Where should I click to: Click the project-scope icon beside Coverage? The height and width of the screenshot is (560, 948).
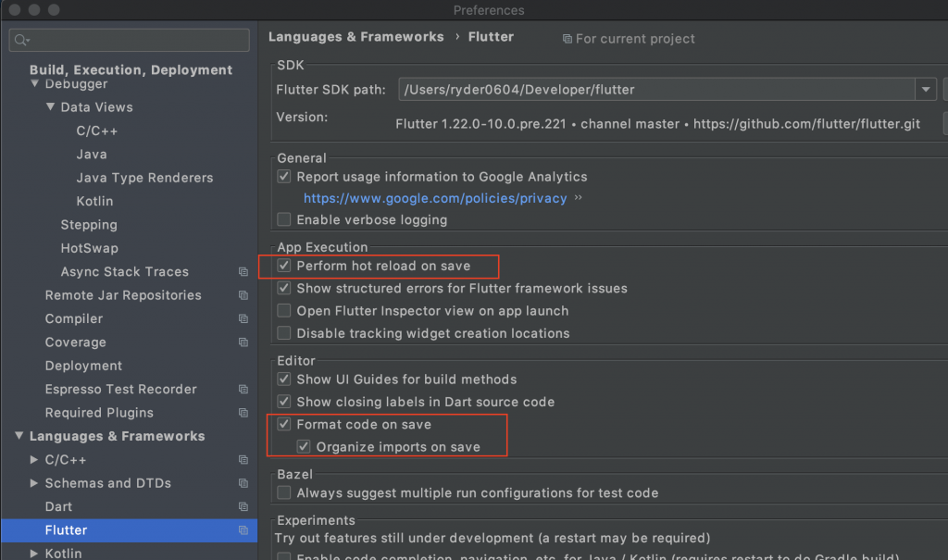coord(243,342)
